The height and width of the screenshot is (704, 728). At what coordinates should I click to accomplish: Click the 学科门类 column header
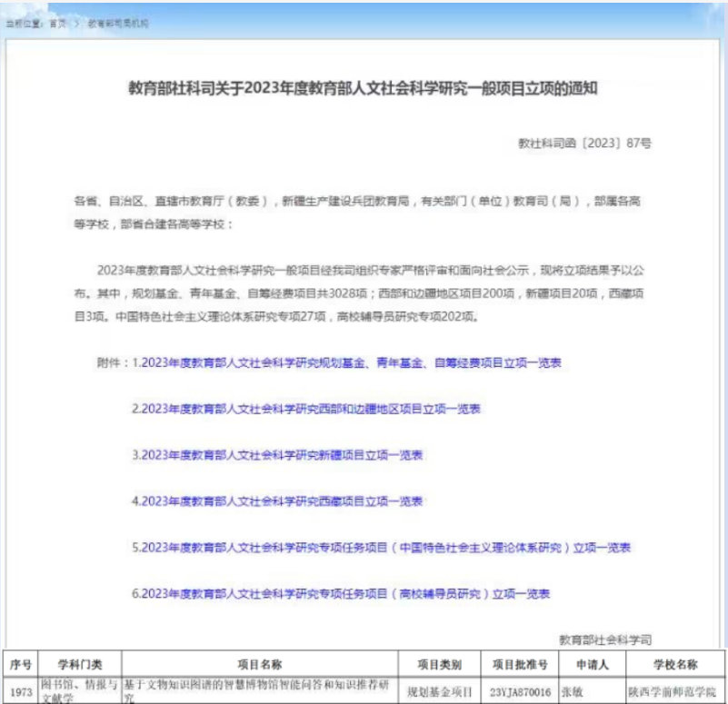click(80, 665)
